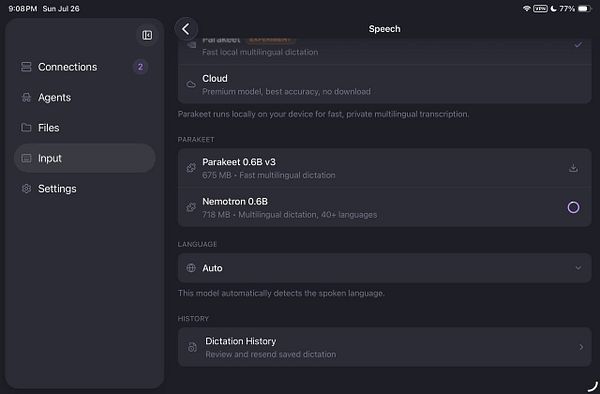Click the globe icon beside Auto
600x394 pixels.
pos(191,268)
